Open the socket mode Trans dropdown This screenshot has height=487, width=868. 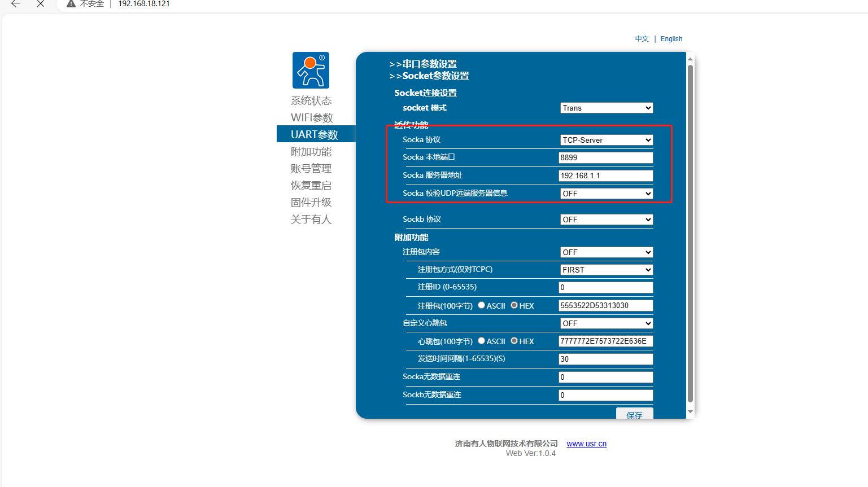coord(607,108)
